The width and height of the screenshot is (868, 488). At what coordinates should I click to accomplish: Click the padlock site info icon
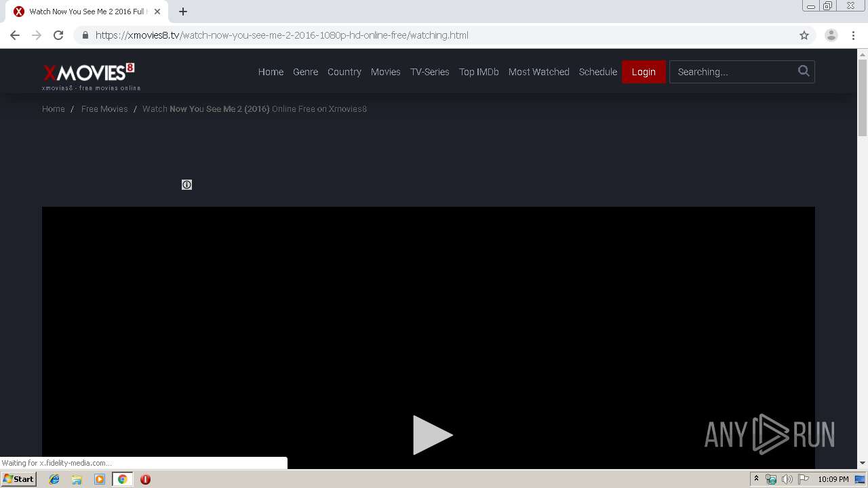pos(85,35)
